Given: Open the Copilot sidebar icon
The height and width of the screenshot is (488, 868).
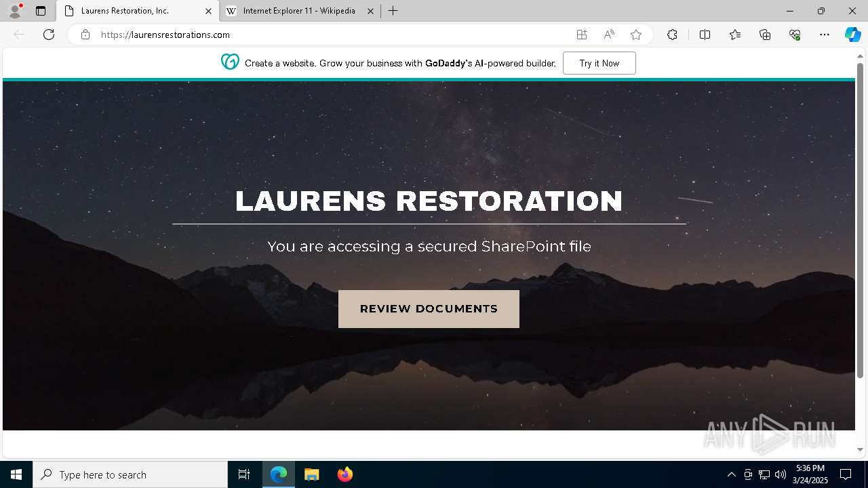Looking at the screenshot, I should click(x=852, y=35).
